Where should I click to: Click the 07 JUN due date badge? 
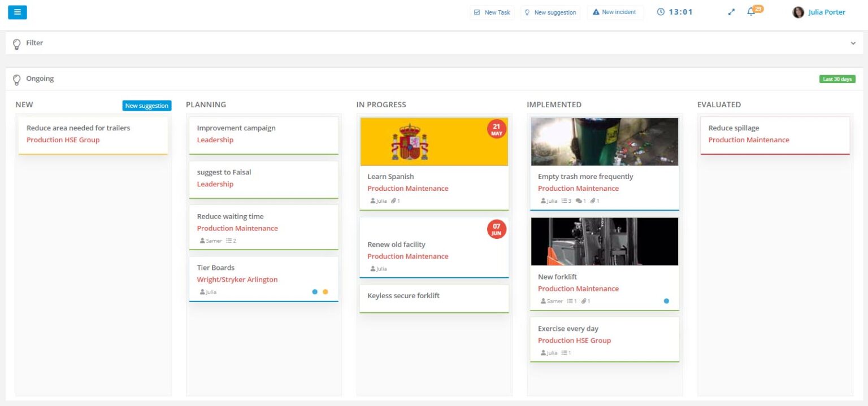[496, 229]
